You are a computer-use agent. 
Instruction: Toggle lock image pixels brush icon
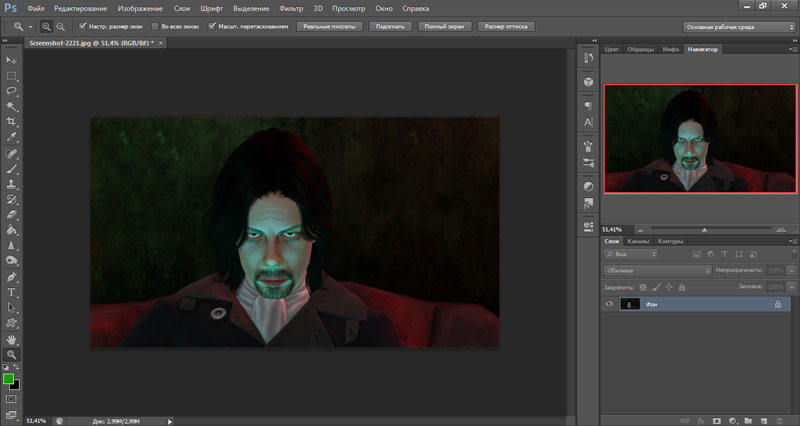tap(656, 287)
